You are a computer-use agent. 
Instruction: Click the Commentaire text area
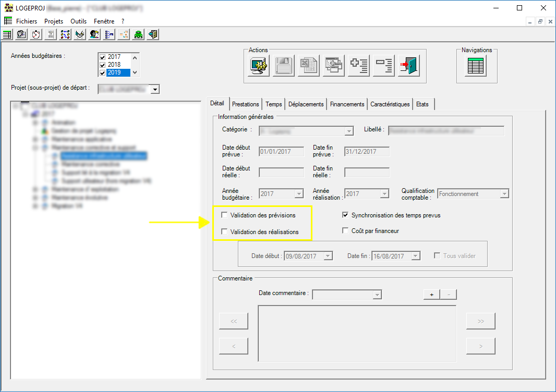pos(357,334)
